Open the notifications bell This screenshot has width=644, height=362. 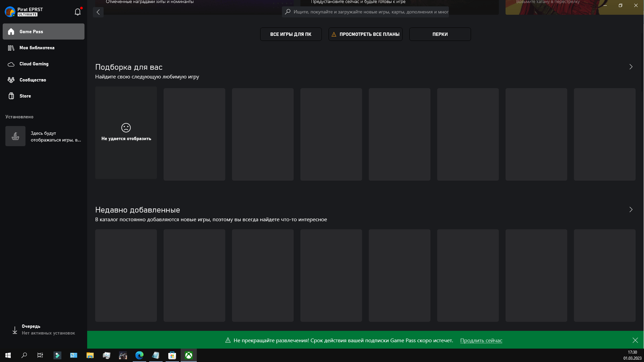click(x=77, y=12)
